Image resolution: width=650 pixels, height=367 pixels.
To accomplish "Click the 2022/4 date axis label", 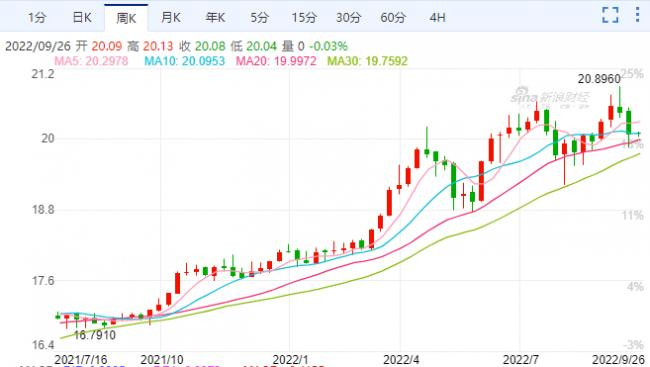I will tap(401, 360).
